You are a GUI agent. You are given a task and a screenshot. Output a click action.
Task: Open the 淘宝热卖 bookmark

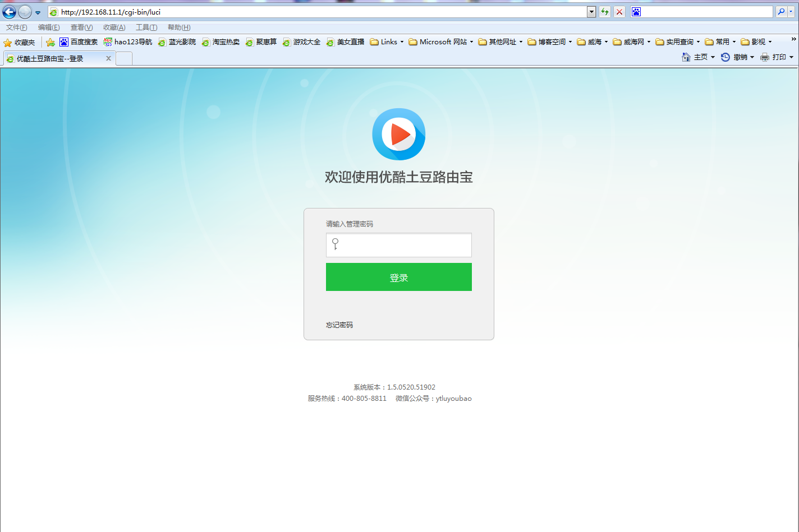[x=221, y=42]
